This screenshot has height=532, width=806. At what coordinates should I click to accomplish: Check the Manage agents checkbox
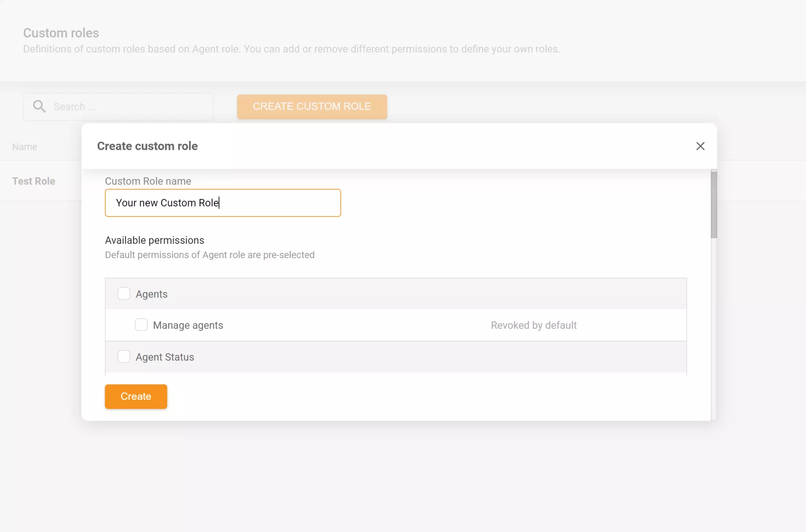coord(141,325)
